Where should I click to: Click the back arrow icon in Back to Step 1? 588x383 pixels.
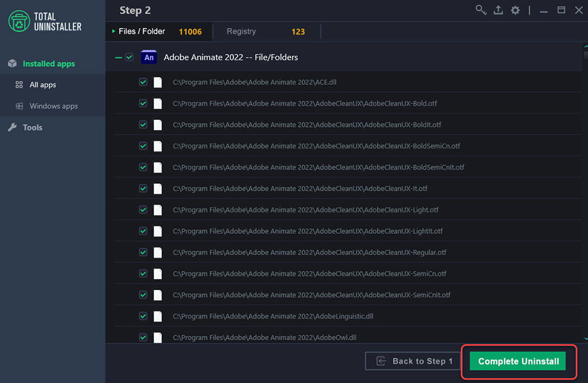click(x=381, y=361)
